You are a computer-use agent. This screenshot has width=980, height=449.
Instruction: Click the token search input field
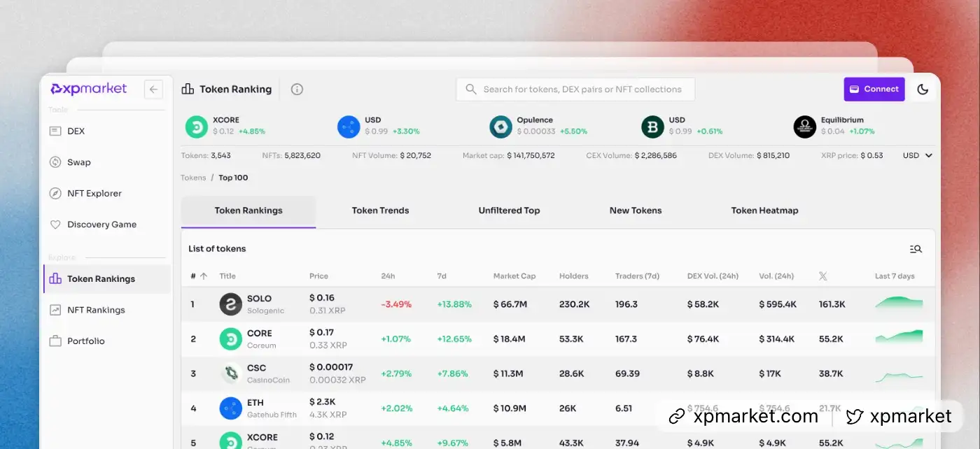[x=581, y=90]
